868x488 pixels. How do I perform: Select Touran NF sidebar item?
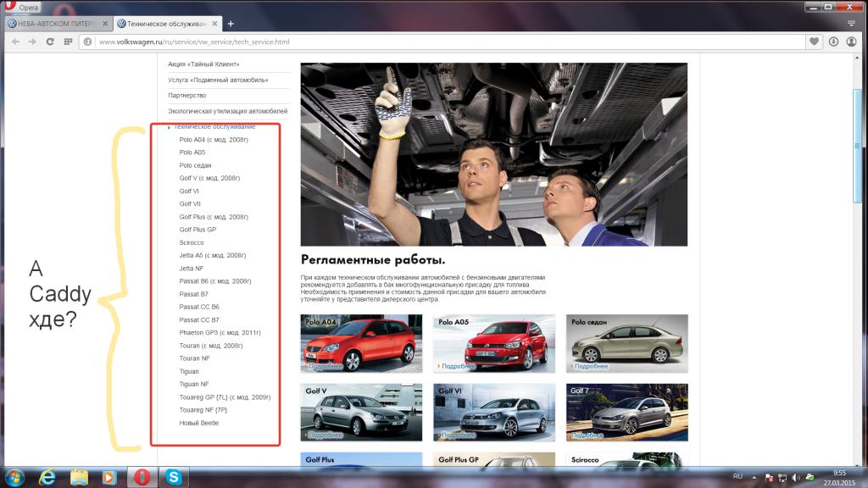(x=194, y=358)
